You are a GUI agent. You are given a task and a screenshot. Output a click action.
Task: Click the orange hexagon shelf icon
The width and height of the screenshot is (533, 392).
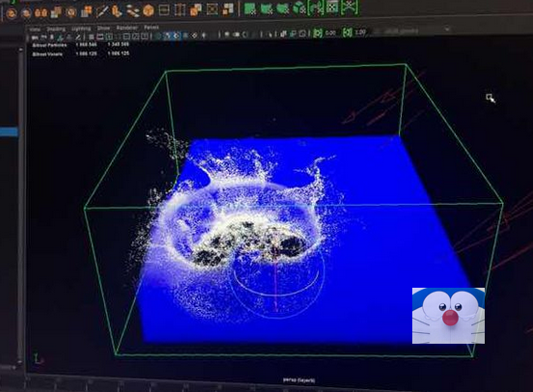click(x=148, y=11)
